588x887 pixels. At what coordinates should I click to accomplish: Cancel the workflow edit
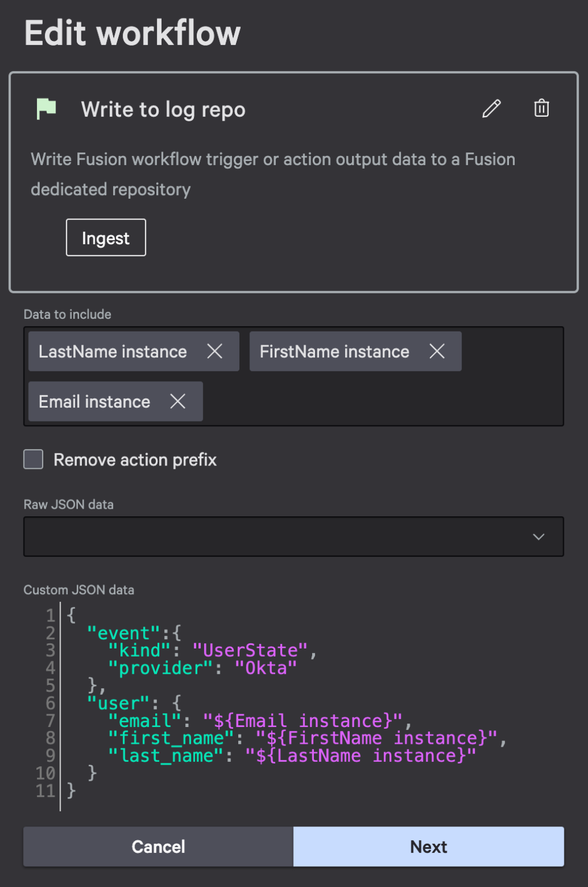(x=158, y=847)
